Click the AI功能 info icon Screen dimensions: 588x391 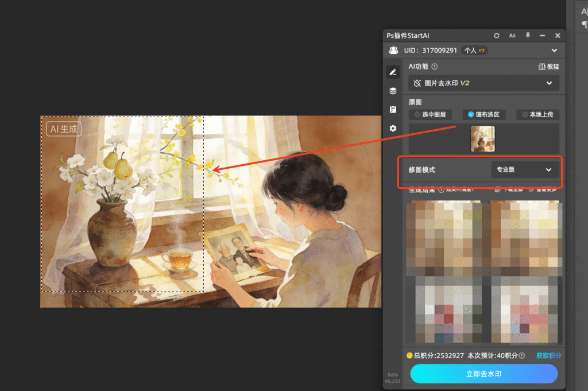point(434,67)
